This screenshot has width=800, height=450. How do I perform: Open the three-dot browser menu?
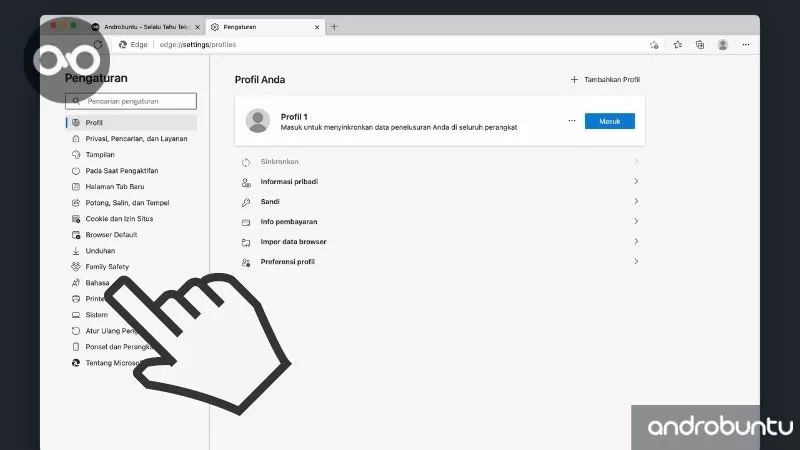[746, 45]
